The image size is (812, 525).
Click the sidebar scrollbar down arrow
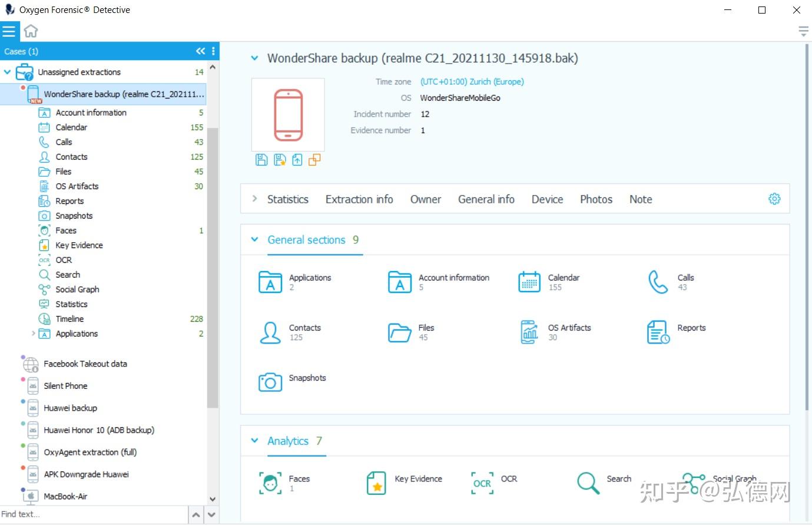(213, 499)
